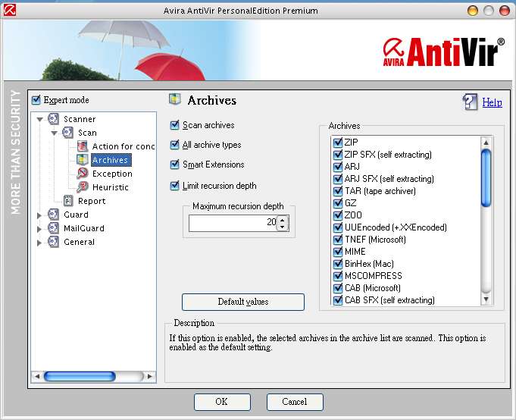516x420 pixels.
Task: Expand the General tree node
Action: pyautogui.click(x=39, y=243)
